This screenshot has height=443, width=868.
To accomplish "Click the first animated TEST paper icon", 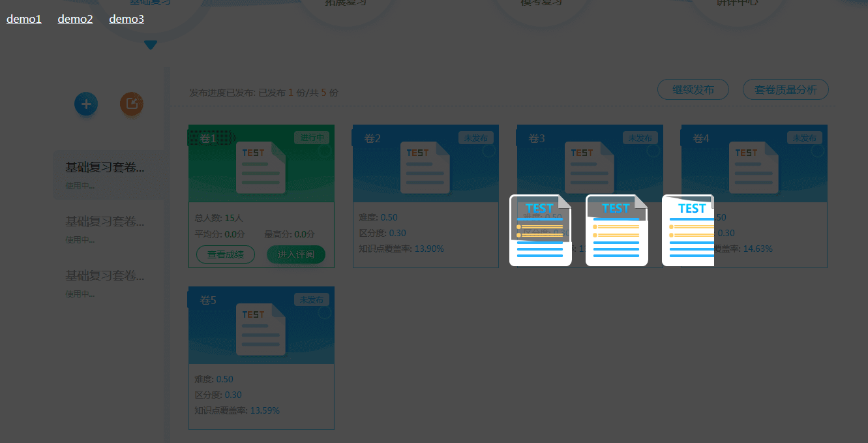I will (x=541, y=230).
